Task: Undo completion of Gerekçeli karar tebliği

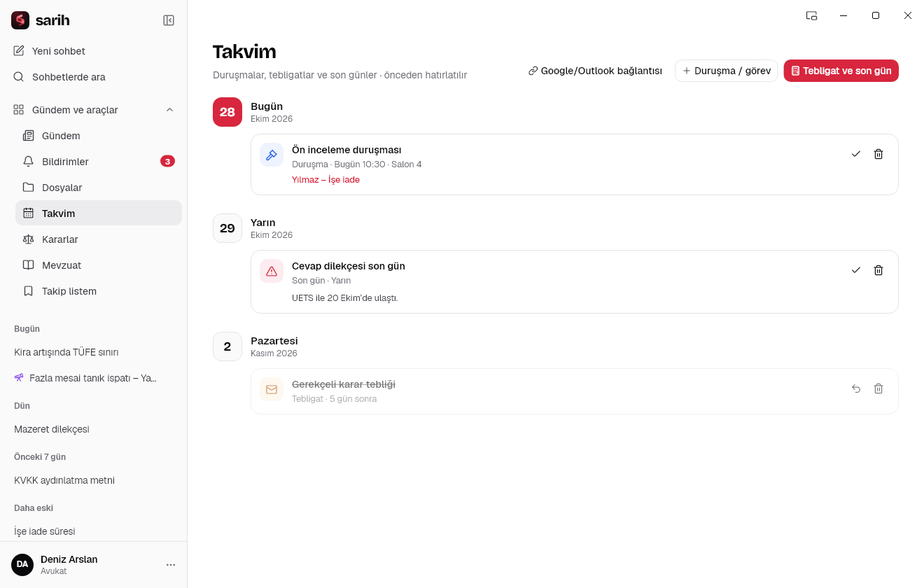Action: [855, 388]
